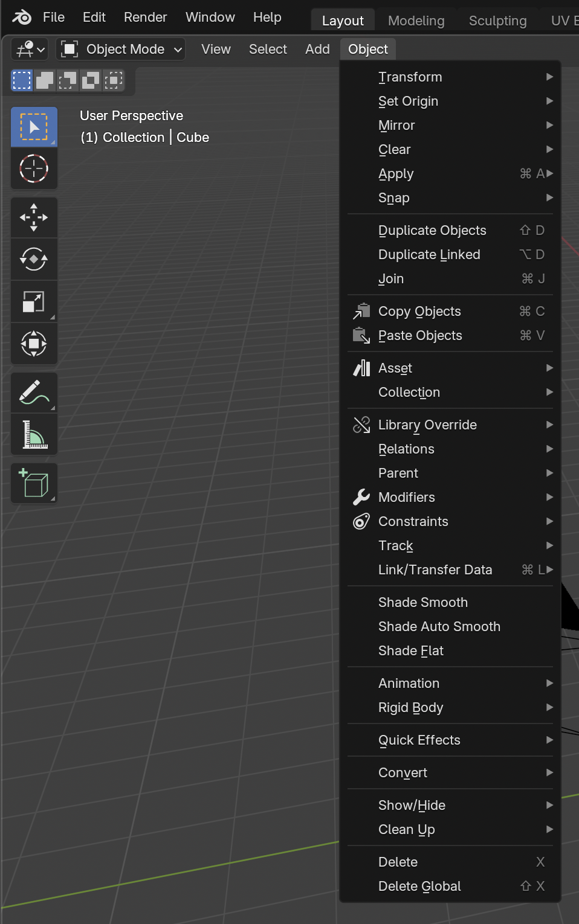This screenshot has height=924, width=579.
Task: Select the Intersect Selection mode icon
Action: pos(114,80)
